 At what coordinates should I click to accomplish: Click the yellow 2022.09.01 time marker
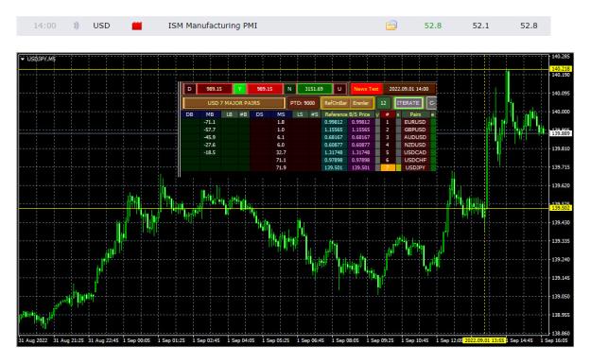[484, 340]
